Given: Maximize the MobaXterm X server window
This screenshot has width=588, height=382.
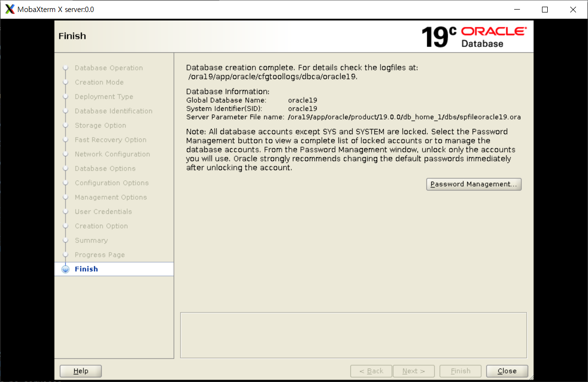Looking at the screenshot, I should point(545,10).
